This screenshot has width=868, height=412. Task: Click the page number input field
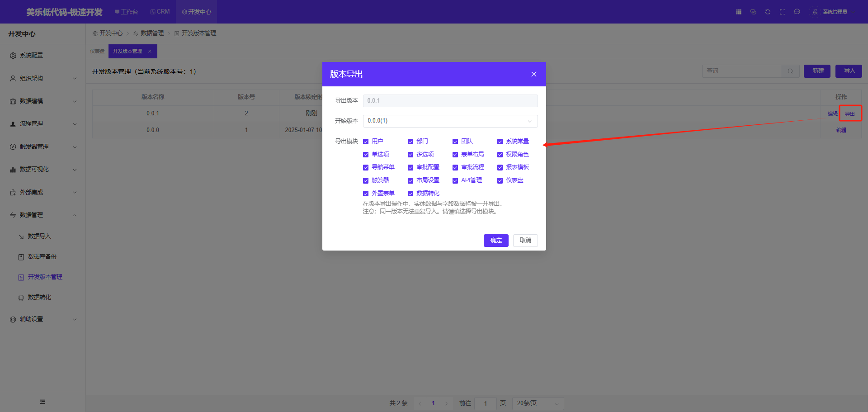click(x=486, y=403)
